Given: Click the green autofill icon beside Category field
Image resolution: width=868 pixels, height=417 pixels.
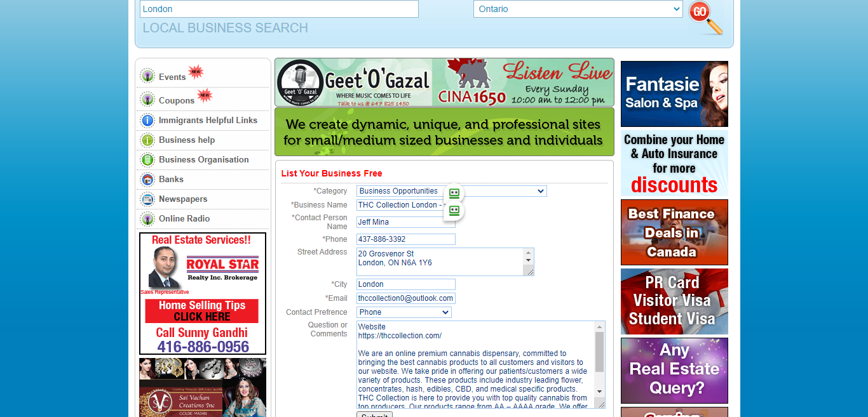Looking at the screenshot, I should pyautogui.click(x=454, y=193).
